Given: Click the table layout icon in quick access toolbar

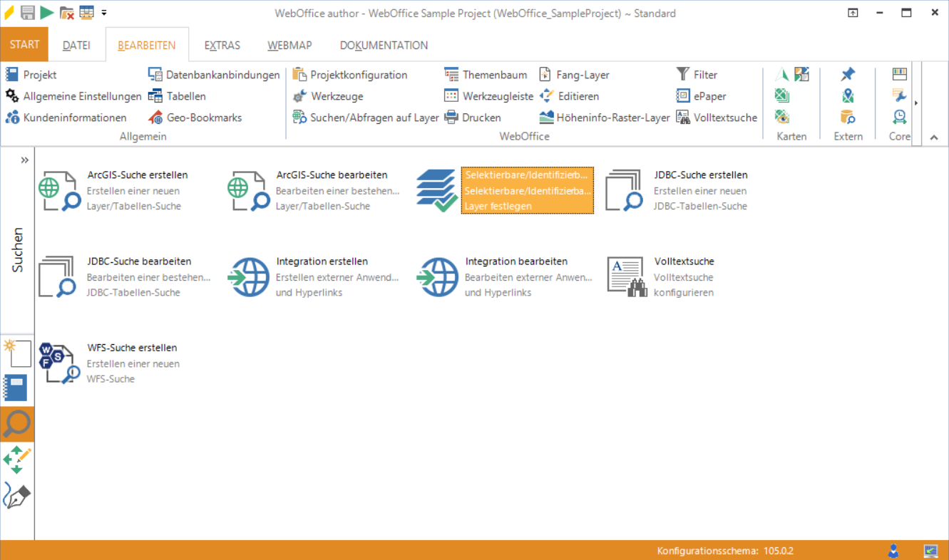Looking at the screenshot, I should point(87,12).
